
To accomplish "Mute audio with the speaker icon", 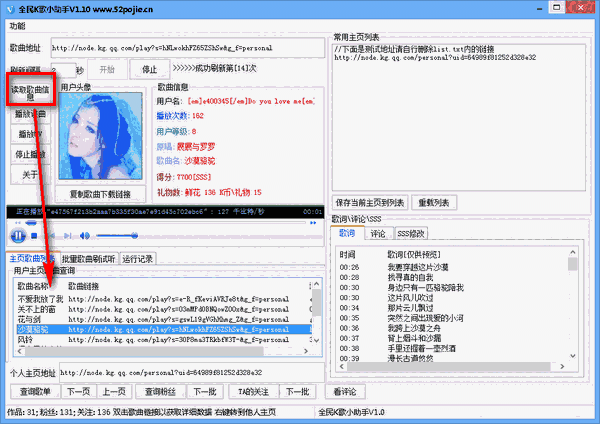I will click(85, 236).
